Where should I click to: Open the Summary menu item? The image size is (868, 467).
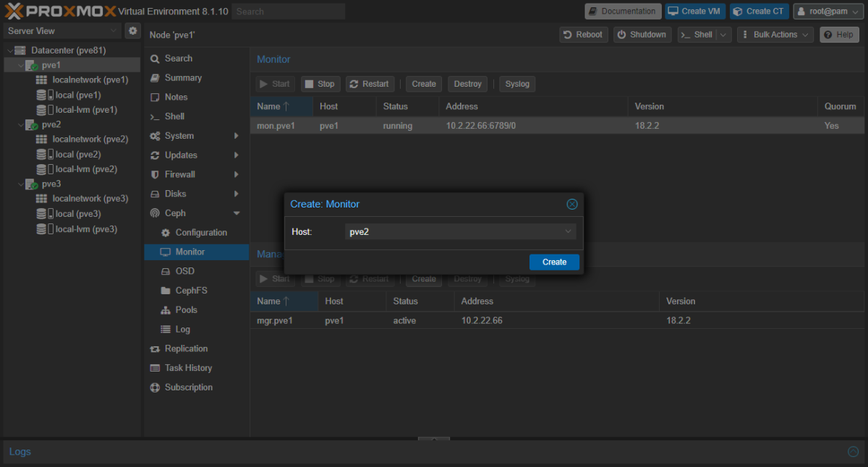(x=196, y=78)
